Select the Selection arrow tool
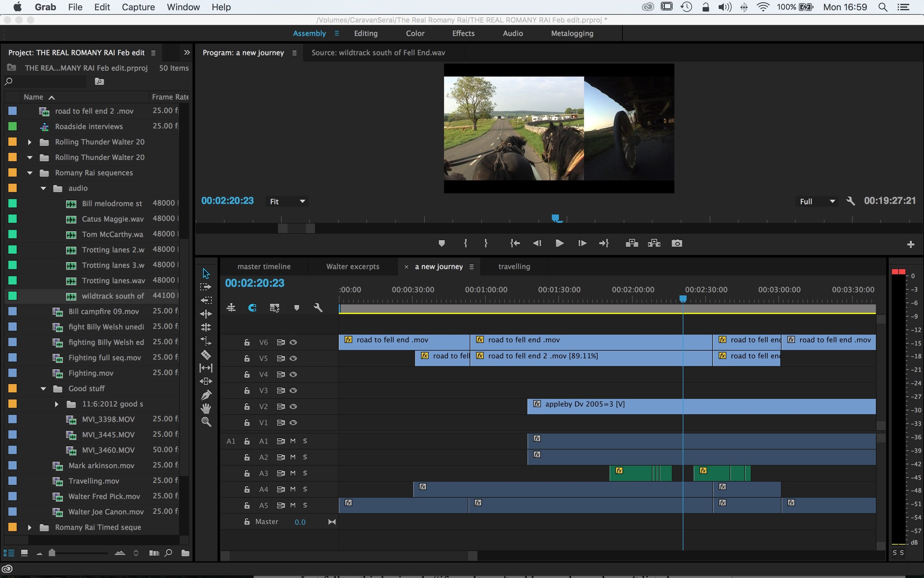924x578 pixels. coord(206,273)
